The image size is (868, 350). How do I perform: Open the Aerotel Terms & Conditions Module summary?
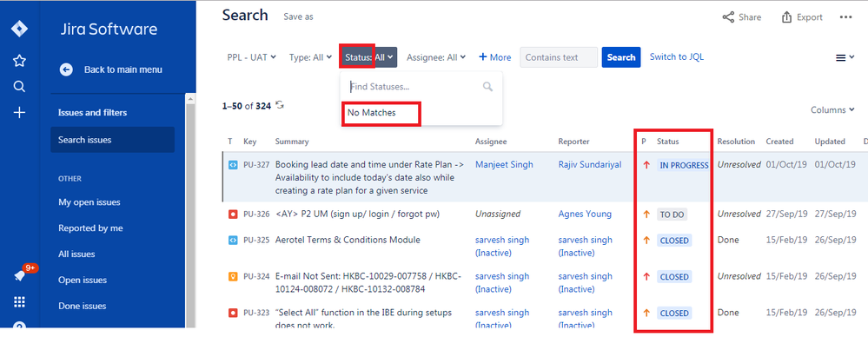tap(347, 240)
